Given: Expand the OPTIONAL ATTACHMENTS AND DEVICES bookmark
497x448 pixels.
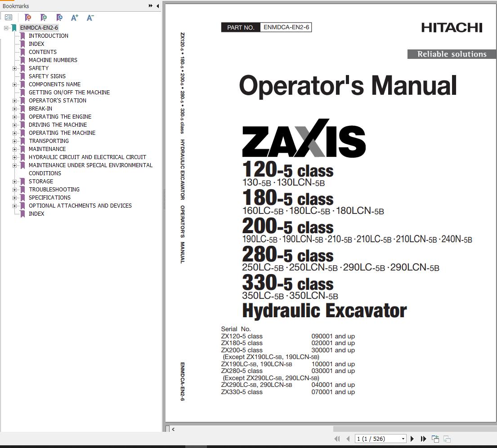Looking at the screenshot, I should (14, 206).
